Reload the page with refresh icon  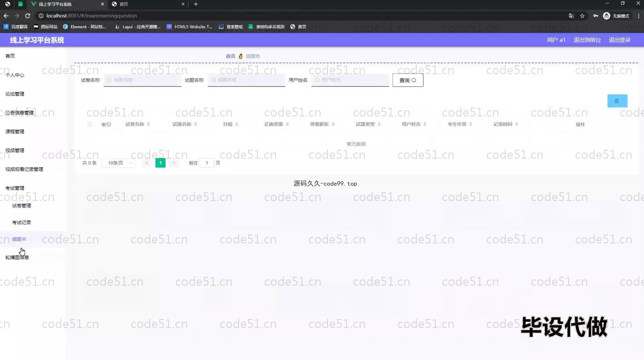28,16
